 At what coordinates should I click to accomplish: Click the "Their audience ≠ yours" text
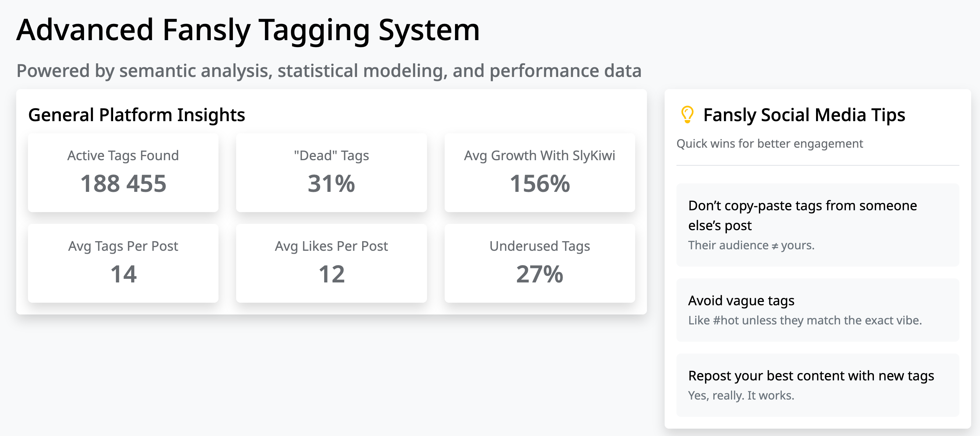(x=751, y=245)
